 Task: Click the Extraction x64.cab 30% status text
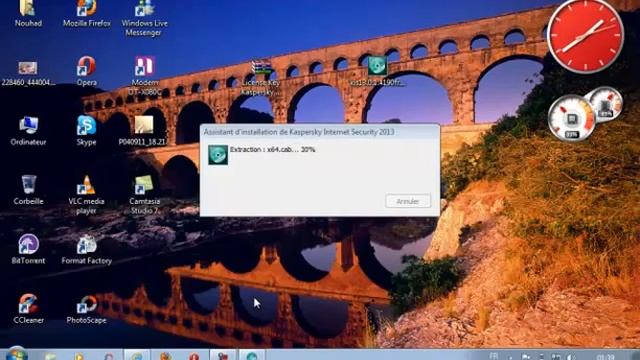[x=272, y=150]
